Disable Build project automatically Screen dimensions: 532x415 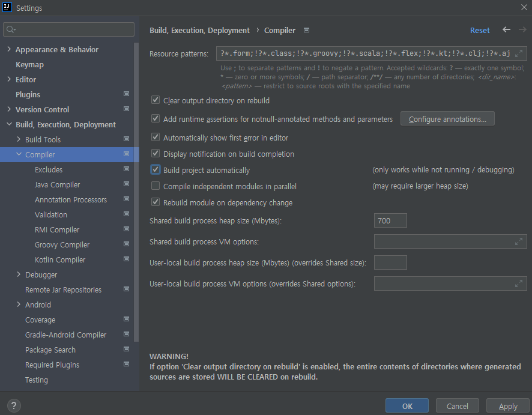click(x=155, y=169)
